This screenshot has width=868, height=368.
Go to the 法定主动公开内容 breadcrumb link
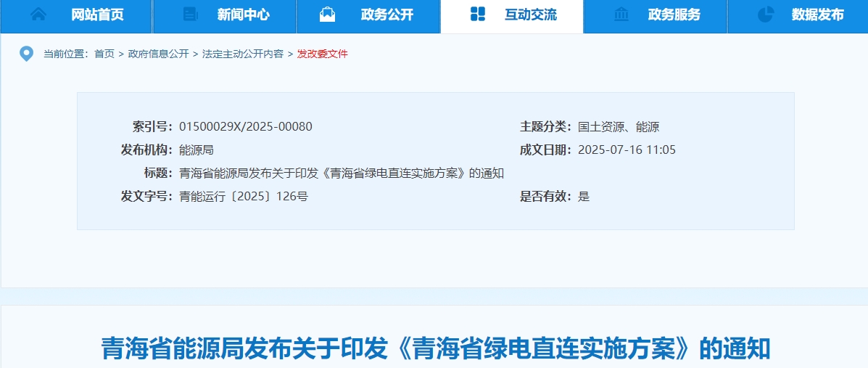pos(243,54)
